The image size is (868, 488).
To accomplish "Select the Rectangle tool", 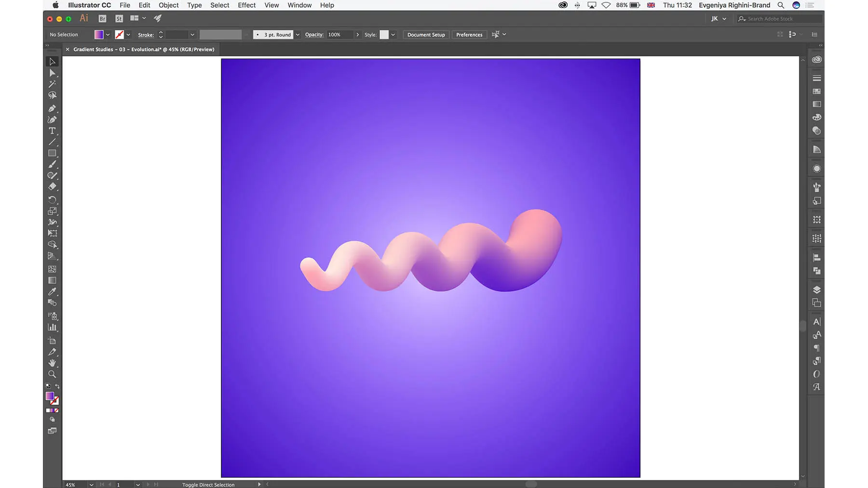I will pyautogui.click(x=52, y=153).
